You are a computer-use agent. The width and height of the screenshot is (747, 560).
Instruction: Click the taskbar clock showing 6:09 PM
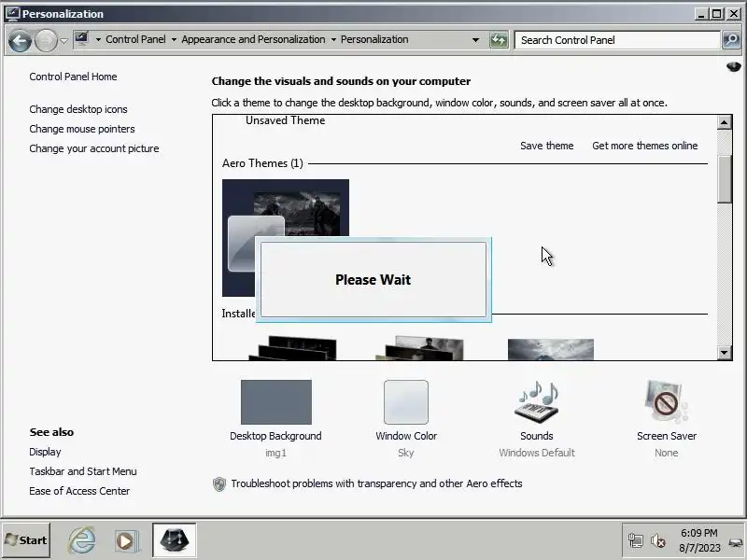699,540
